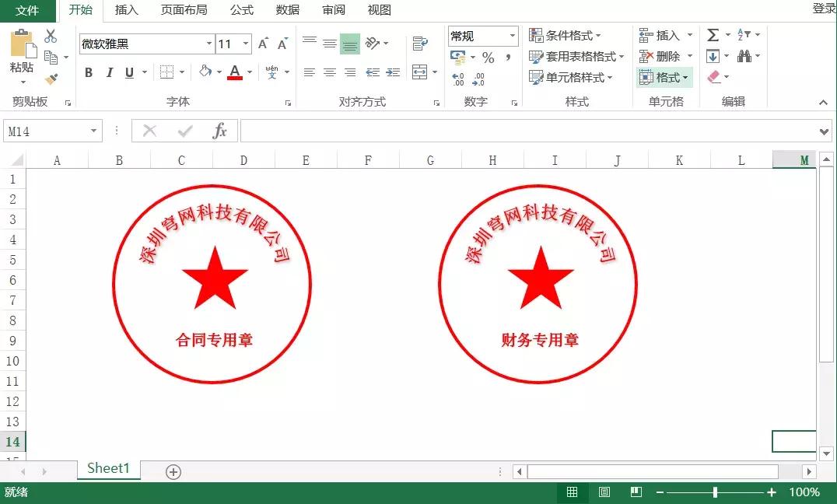Screen dimensions: 837x504
Task: Toggle bold formatting with the B button
Action: pos(88,72)
